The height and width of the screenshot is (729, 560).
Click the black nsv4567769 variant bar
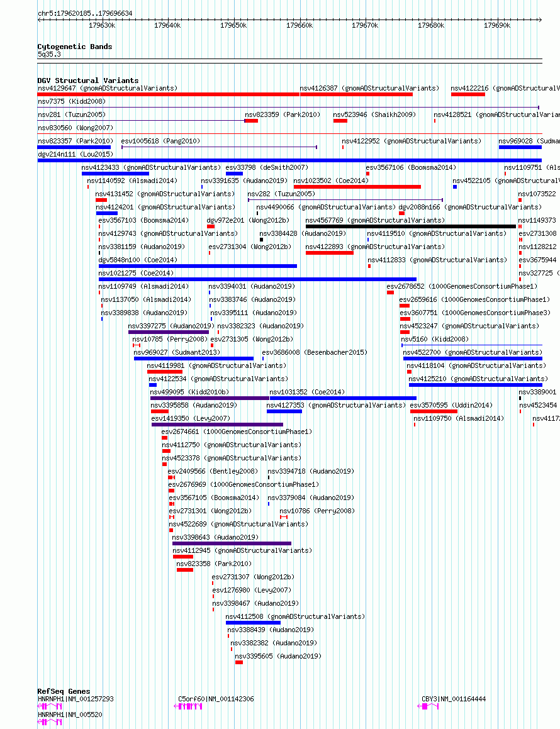pos(411,226)
